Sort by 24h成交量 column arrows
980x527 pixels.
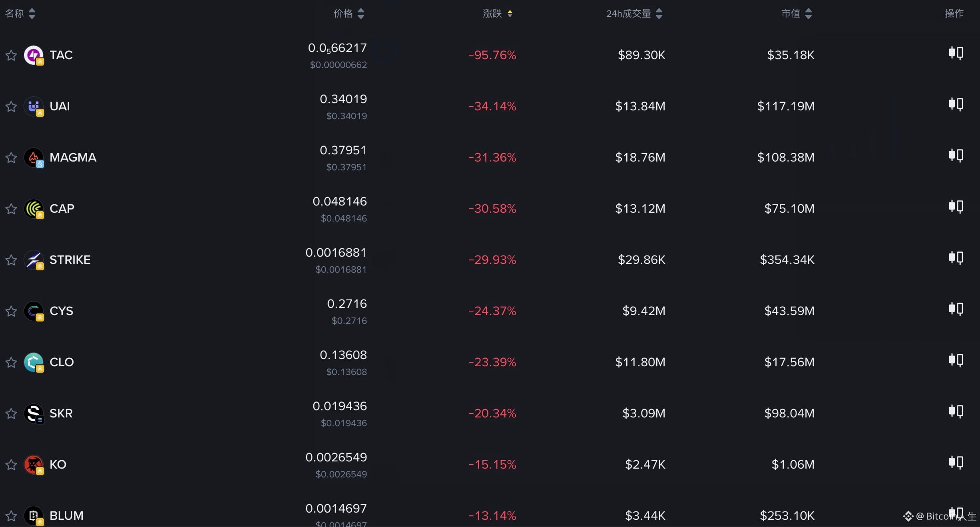tap(659, 14)
